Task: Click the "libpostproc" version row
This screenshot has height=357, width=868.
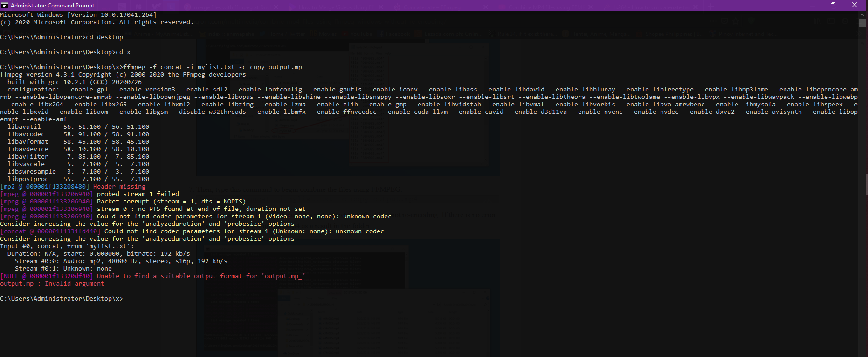Action: (x=78, y=179)
